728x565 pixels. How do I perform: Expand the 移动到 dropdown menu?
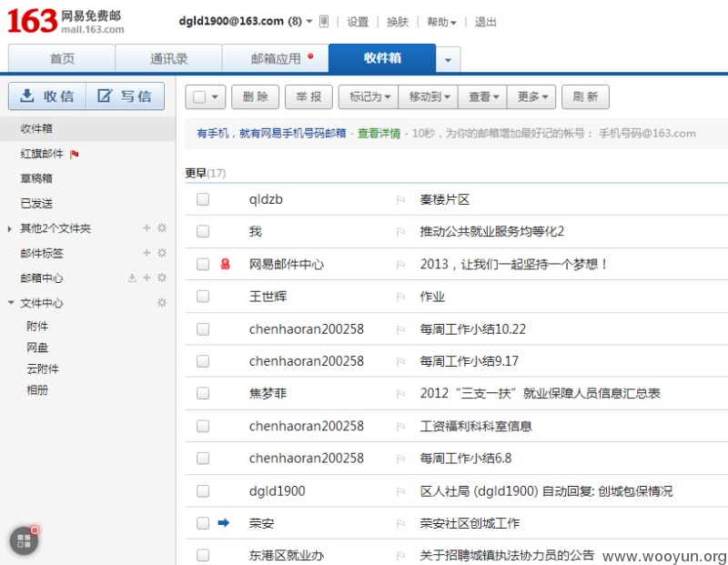tap(428, 96)
